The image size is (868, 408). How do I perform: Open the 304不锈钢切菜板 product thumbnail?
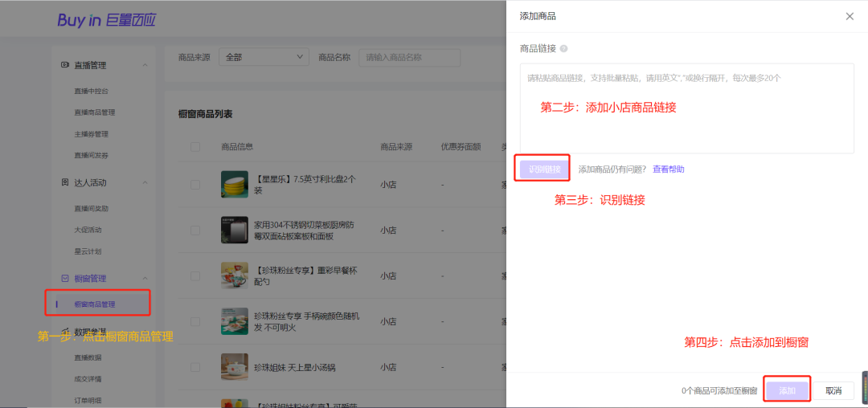(x=234, y=230)
